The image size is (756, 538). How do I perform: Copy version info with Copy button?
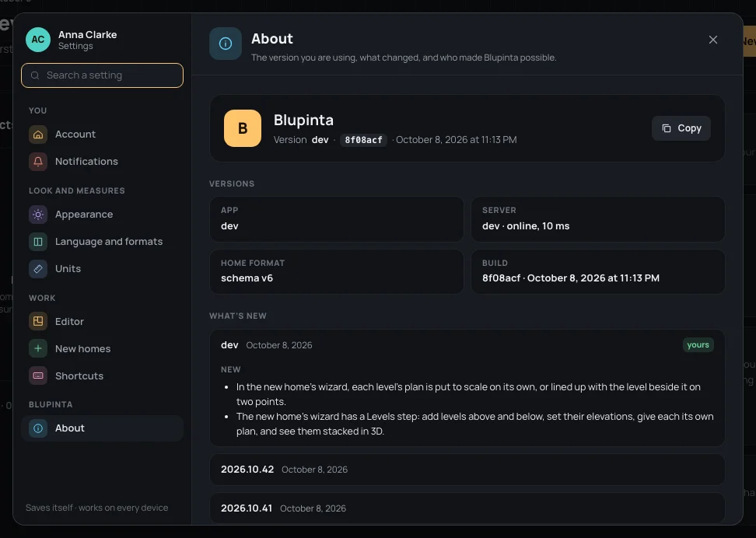[681, 128]
